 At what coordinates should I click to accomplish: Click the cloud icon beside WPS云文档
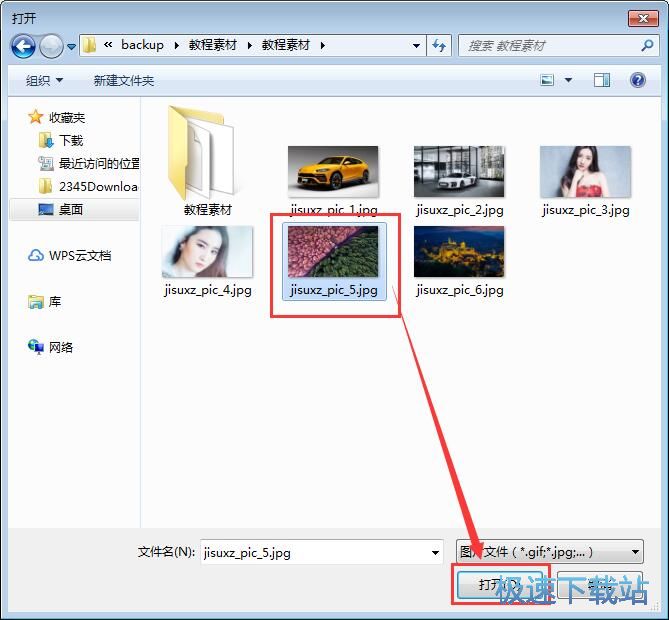pyautogui.click(x=36, y=256)
